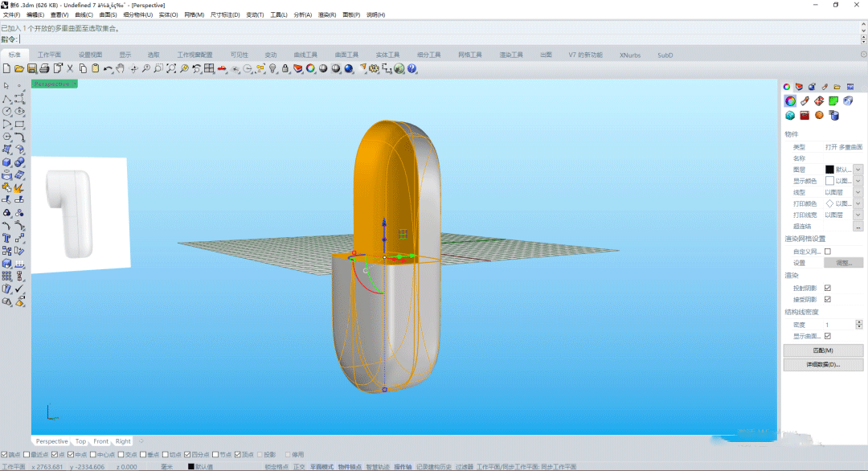The width and height of the screenshot is (868, 471).
Task: Click the lock objects padlock icon
Action: [x=285, y=69]
